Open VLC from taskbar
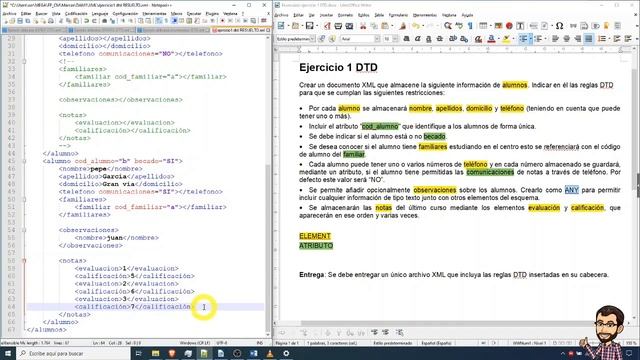The image size is (640, 360). click(x=270, y=353)
